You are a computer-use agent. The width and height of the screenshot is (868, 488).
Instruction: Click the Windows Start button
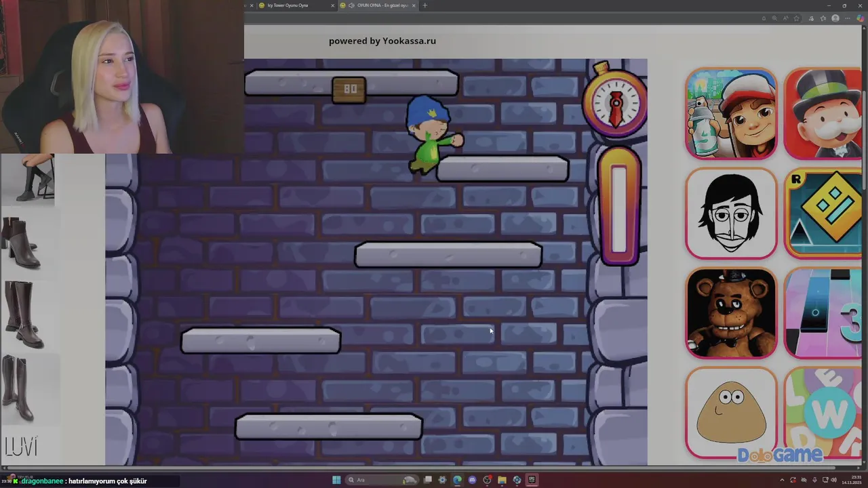click(x=336, y=480)
